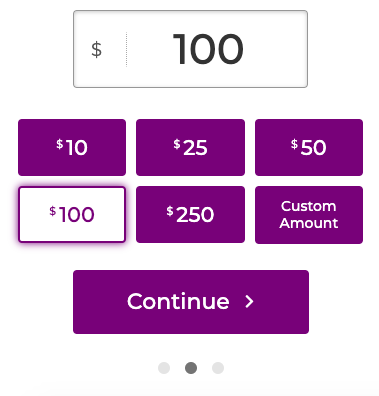379x396 pixels.
Task: Select the highlighted $100 amount option
Action: pos(72,214)
